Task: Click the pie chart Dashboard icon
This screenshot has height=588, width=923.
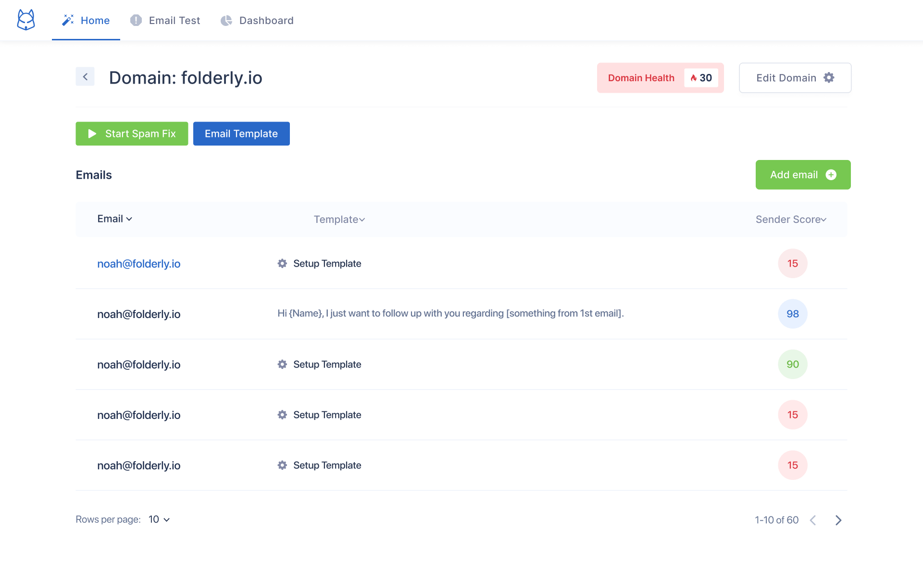Action: pyautogui.click(x=226, y=21)
